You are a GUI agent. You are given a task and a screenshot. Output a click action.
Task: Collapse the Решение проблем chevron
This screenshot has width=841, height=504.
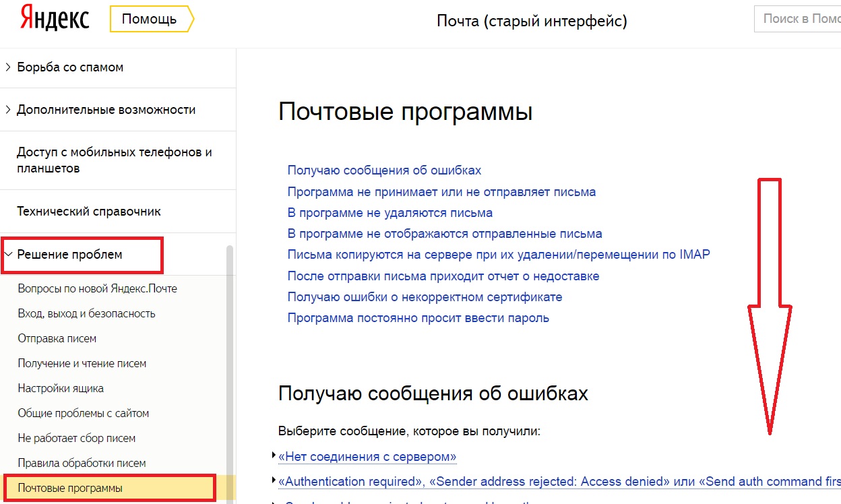click(8, 255)
